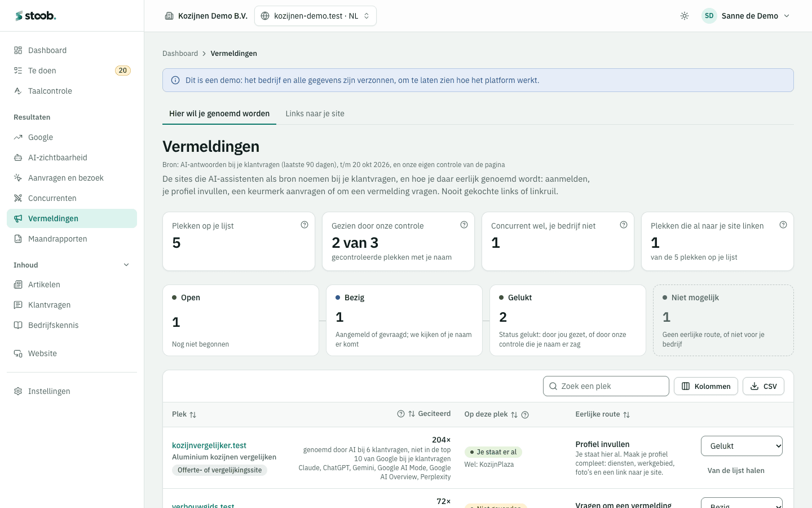812x508 pixels.
Task: Download the CSV export
Action: (x=764, y=386)
